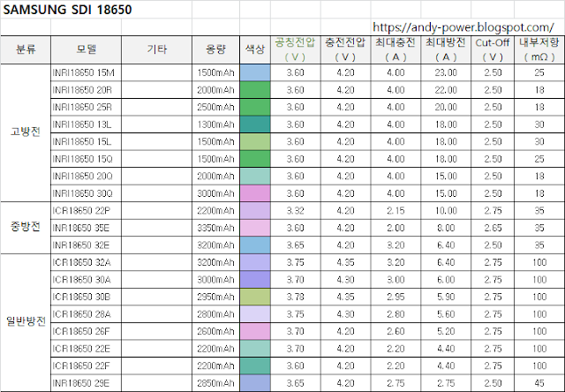The width and height of the screenshot is (565, 392).
Task: Select the 2800mAh capacity cell
Action: coord(215,314)
